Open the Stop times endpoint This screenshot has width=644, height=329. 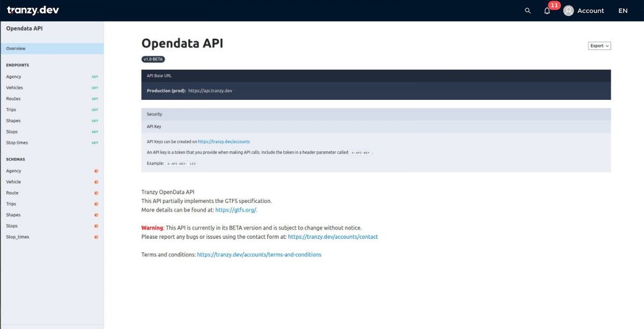click(x=17, y=143)
